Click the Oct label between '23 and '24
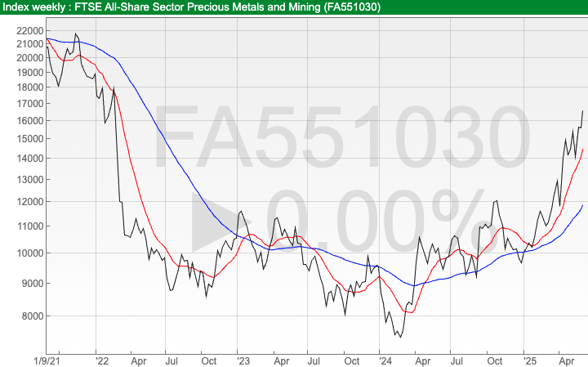The width and height of the screenshot is (588, 367). point(352,361)
